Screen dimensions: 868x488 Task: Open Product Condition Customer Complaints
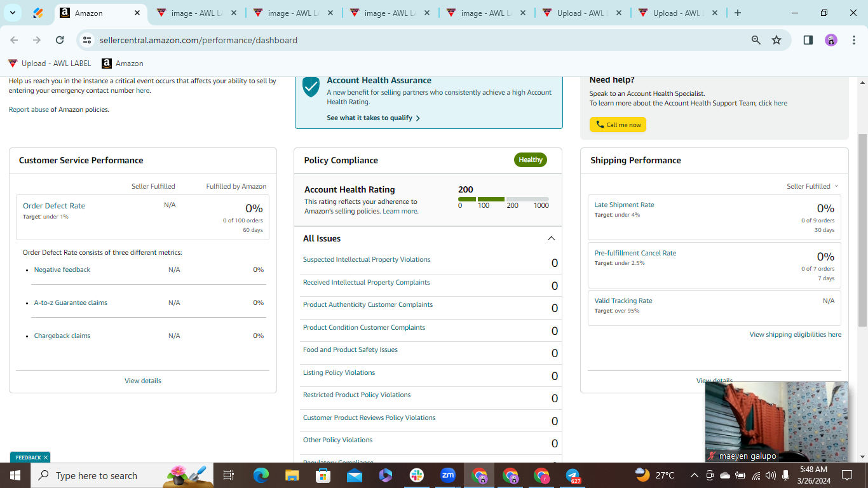(x=364, y=327)
